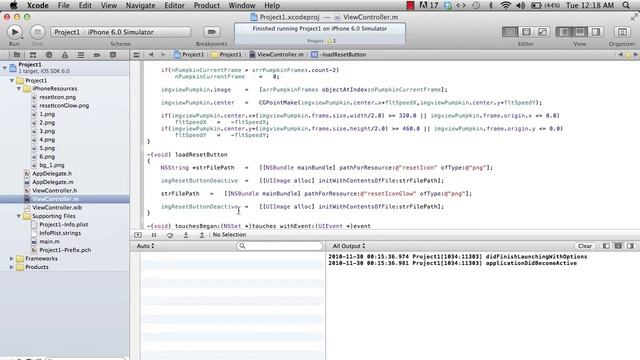Show the Debug navigator
This screenshot has height=360, width=640.
tap(81, 55)
